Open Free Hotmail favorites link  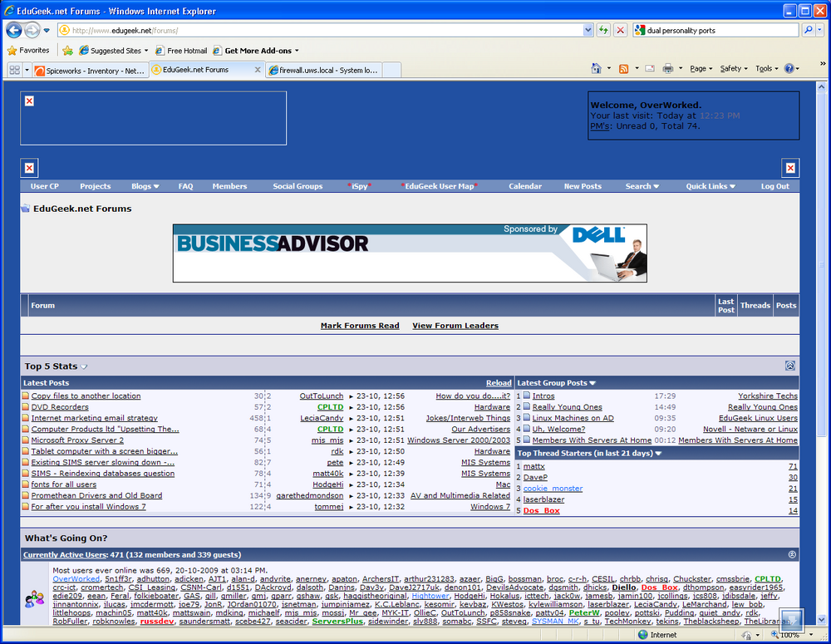coord(181,51)
